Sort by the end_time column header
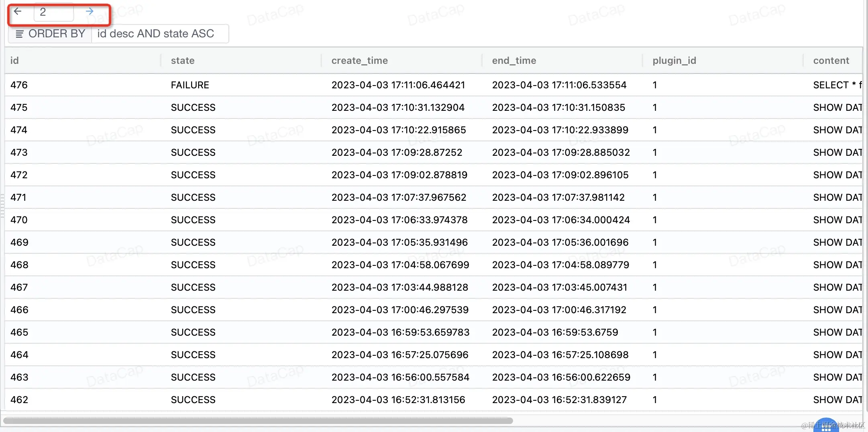 (x=514, y=61)
